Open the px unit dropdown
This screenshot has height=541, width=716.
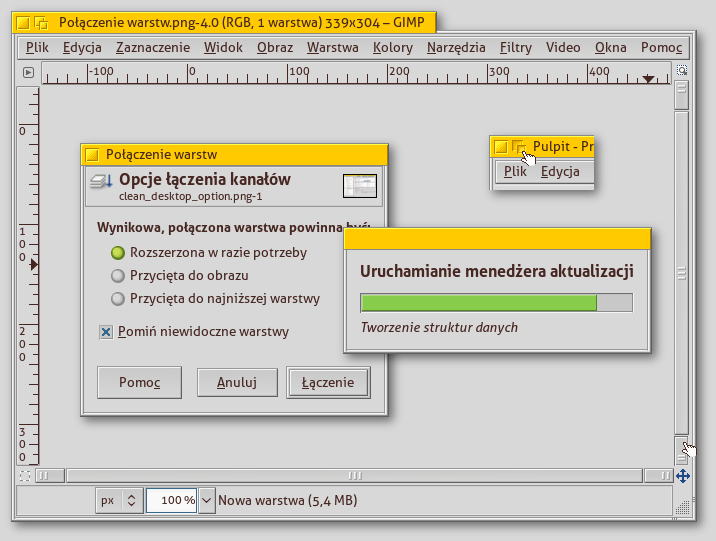click(120, 500)
